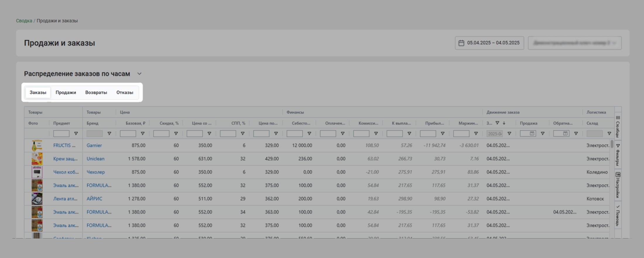Click the СПП, % column filter icon

coord(243,134)
